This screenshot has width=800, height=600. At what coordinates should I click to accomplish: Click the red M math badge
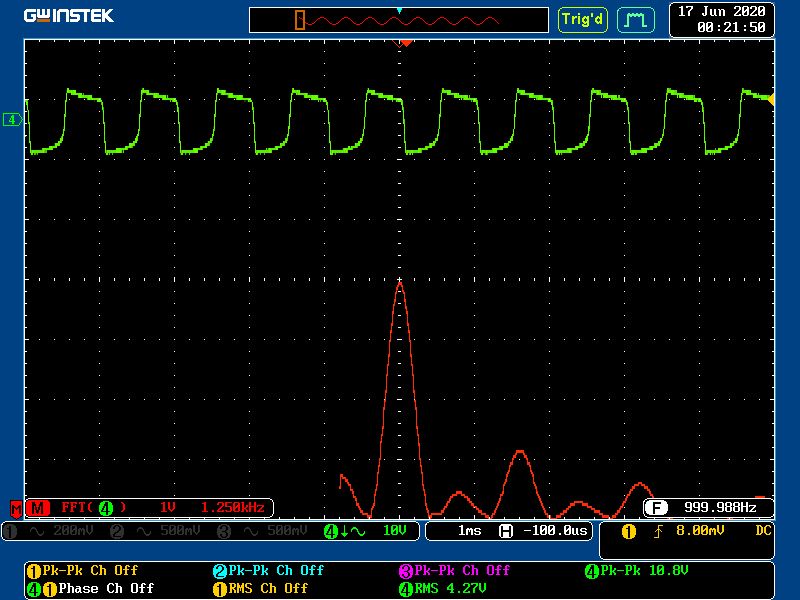(38, 508)
